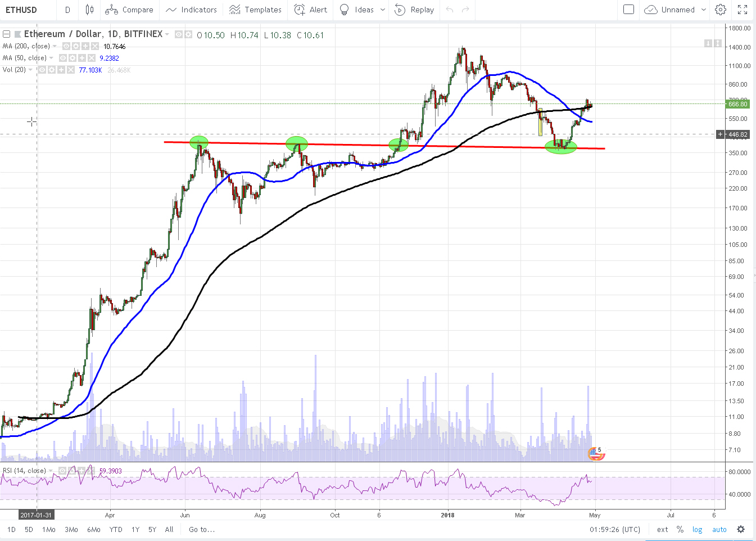This screenshot has height=541, width=756.
Task: Open settings for Ethereum main series
Action: pyautogui.click(x=187, y=34)
